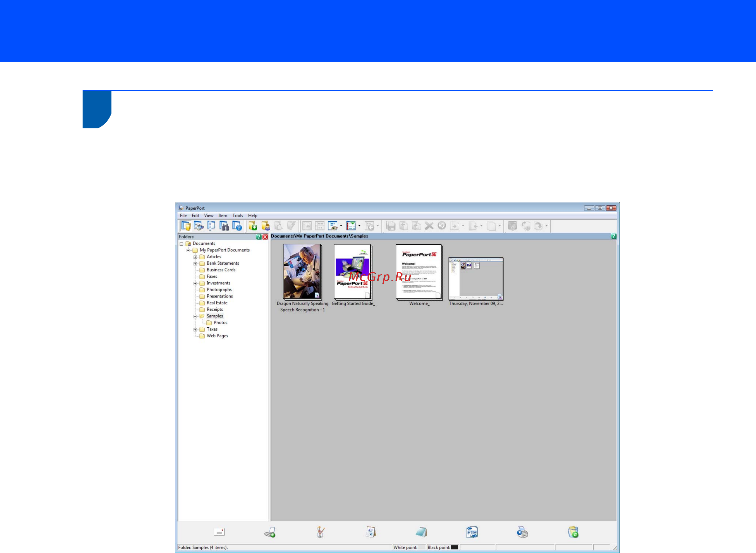Select the Photographs folder in tree
Image resolution: width=756 pixels, height=553 pixels.
click(219, 290)
